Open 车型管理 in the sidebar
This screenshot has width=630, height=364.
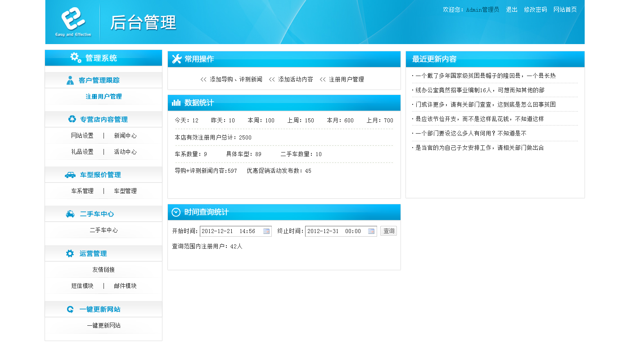[125, 191]
